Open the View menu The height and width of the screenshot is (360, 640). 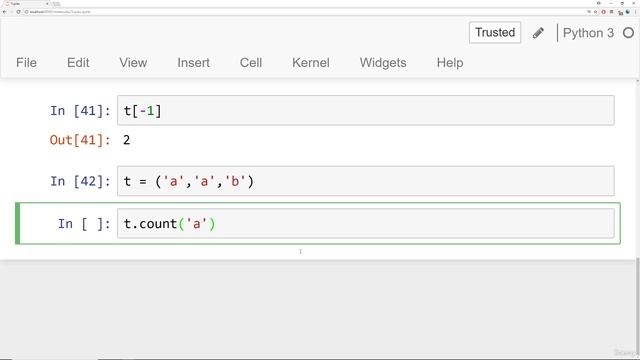(133, 63)
